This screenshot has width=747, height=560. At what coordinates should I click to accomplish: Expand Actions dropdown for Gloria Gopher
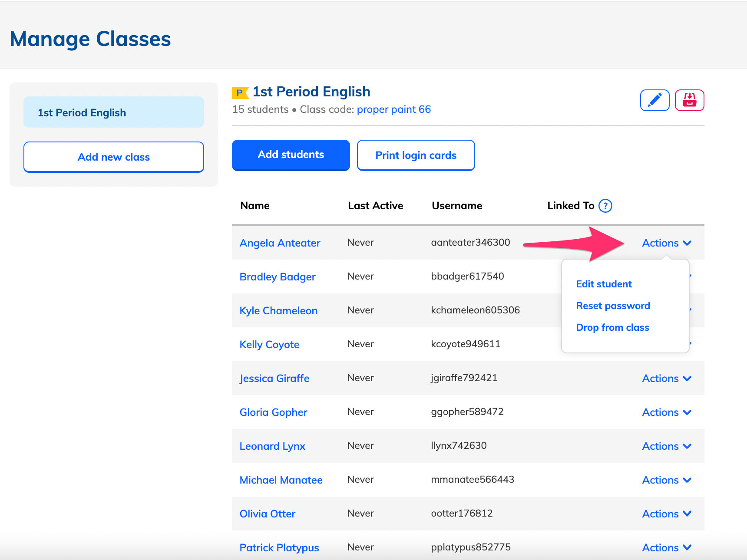coord(667,412)
